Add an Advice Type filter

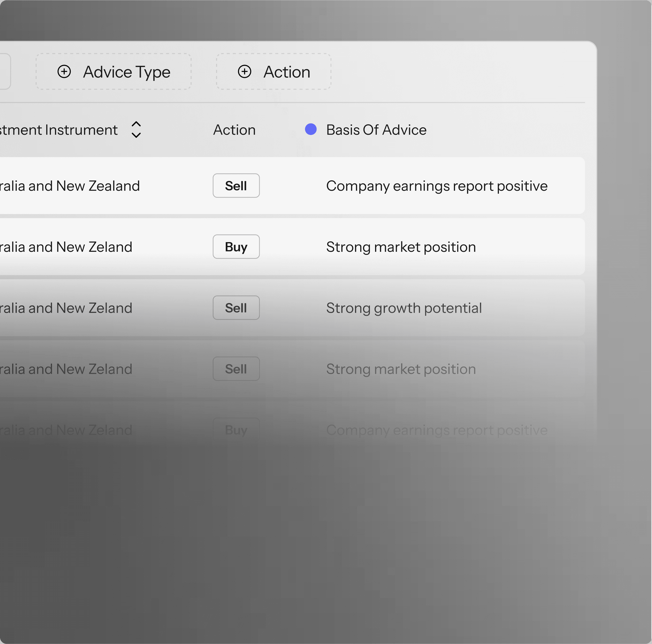114,72
